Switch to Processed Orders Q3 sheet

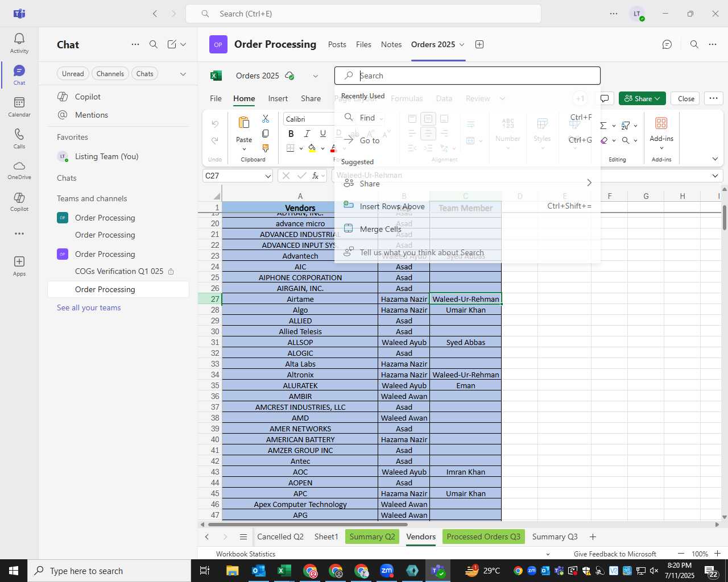483,537
